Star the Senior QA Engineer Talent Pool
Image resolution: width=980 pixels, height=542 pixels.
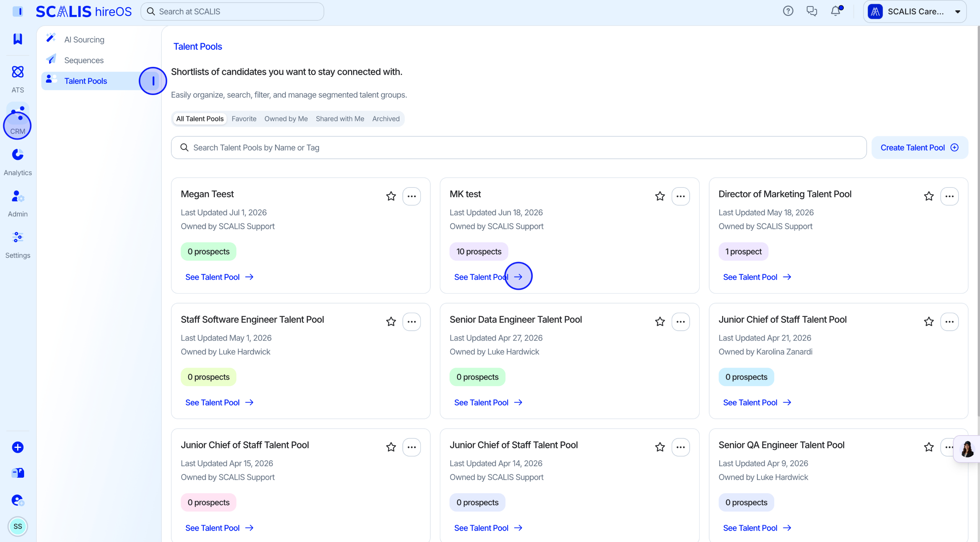929,447
